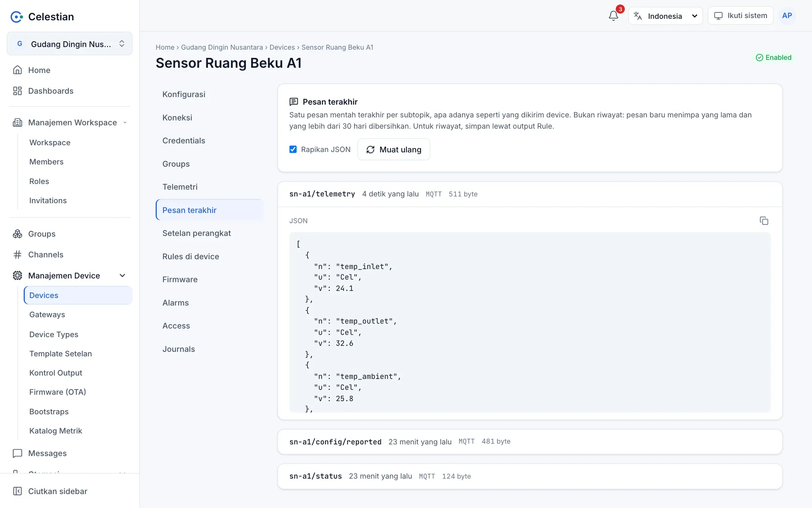
Task: Collapse the Manajemen Device section chevron
Action: tap(122, 275)
